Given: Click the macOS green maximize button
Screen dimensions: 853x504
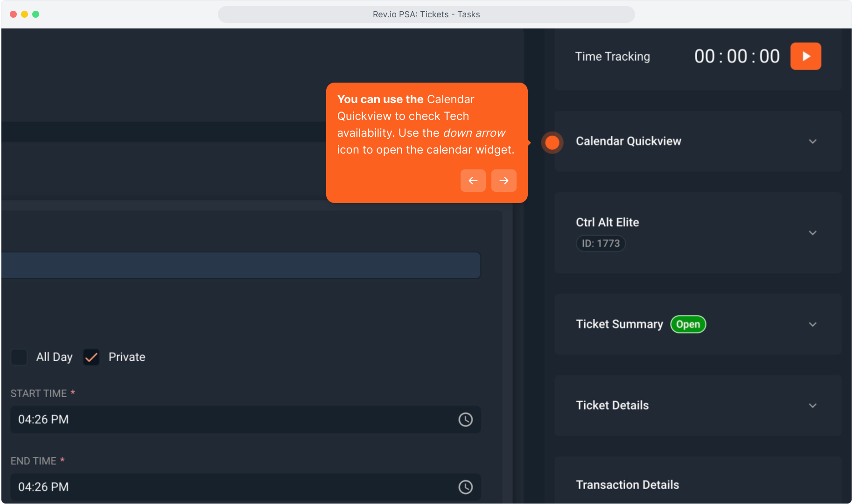Looking at the screenshot, I should (36, 14).
